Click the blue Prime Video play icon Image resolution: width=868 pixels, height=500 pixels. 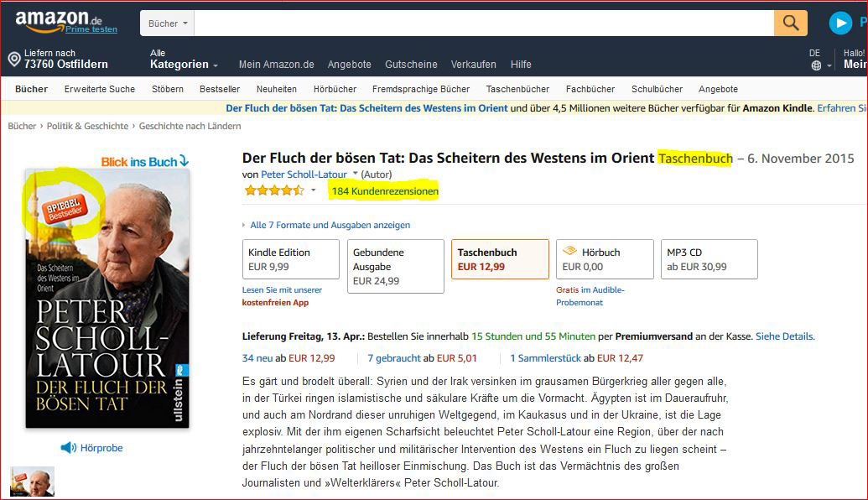click(x=840, y=23)
